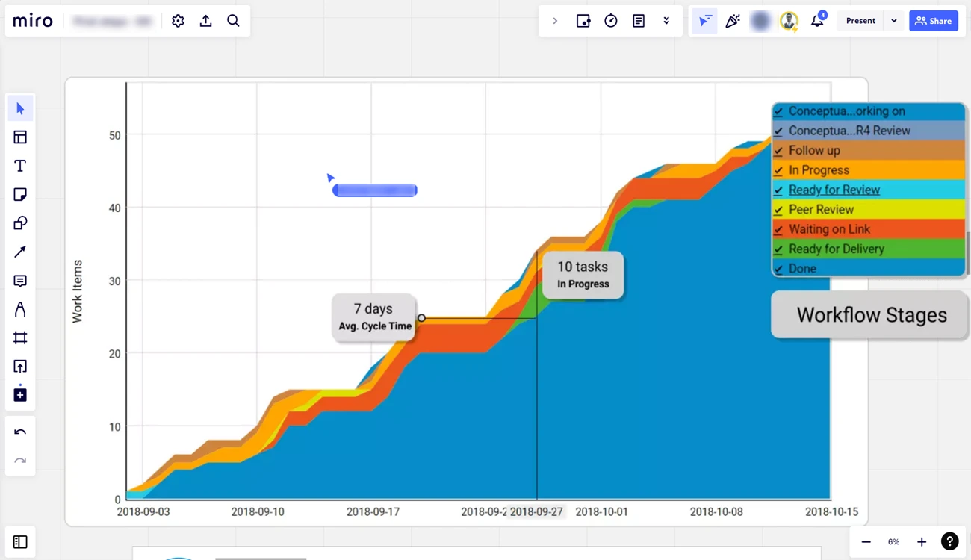
Task: Select the Frame tool
Action: (20, 338)
